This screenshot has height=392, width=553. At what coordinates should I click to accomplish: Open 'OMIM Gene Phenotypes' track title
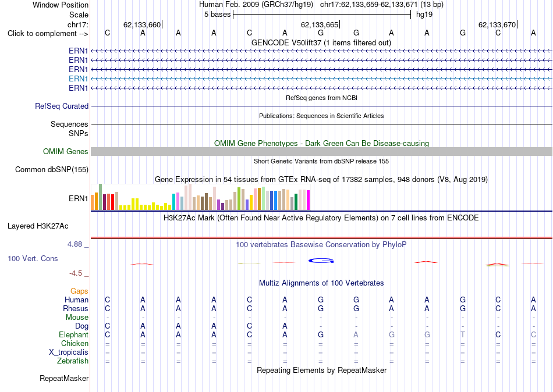[x=321, y=143]
